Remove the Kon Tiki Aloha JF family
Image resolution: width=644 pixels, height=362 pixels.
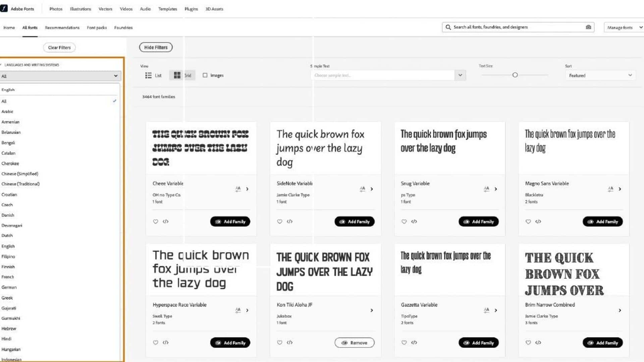[354, 343]
